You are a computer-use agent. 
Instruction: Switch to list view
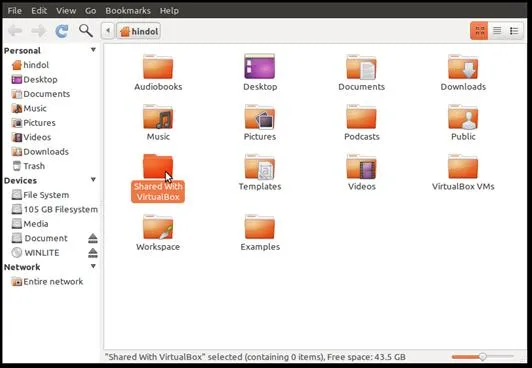click(497, 31)
